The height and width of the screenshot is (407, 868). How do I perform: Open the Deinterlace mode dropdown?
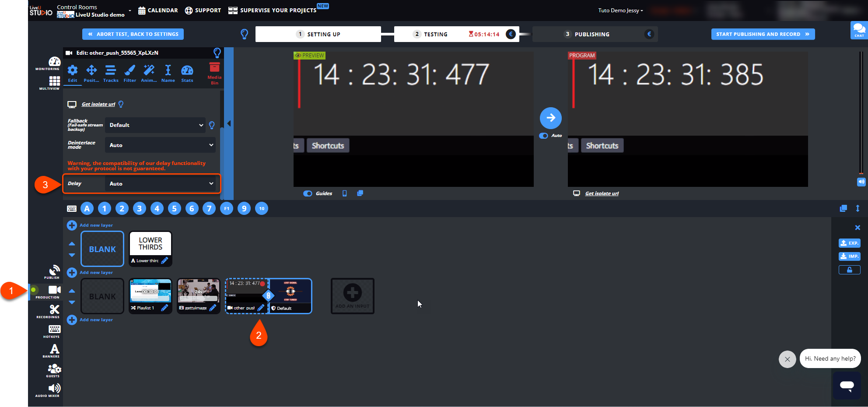(161, 145)
